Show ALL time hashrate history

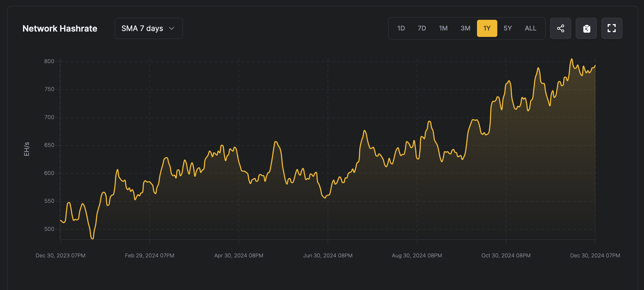click(x=530, y=28)
